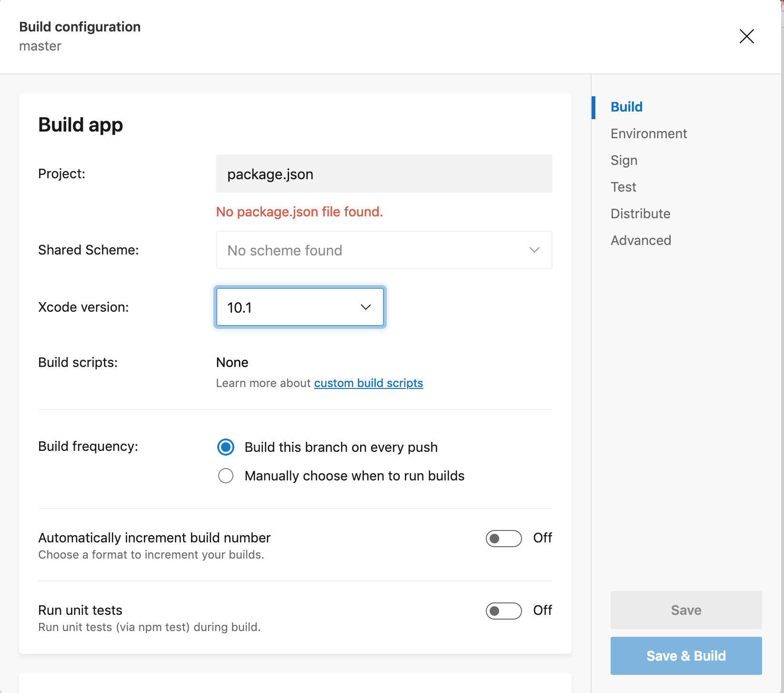Open the Test section
The image size is (784, 693).
623,187
